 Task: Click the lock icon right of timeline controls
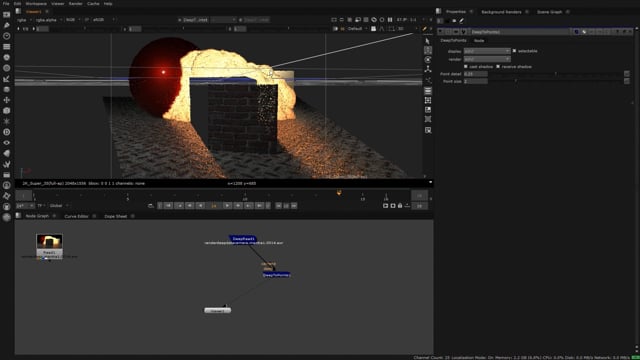(400, 206)
